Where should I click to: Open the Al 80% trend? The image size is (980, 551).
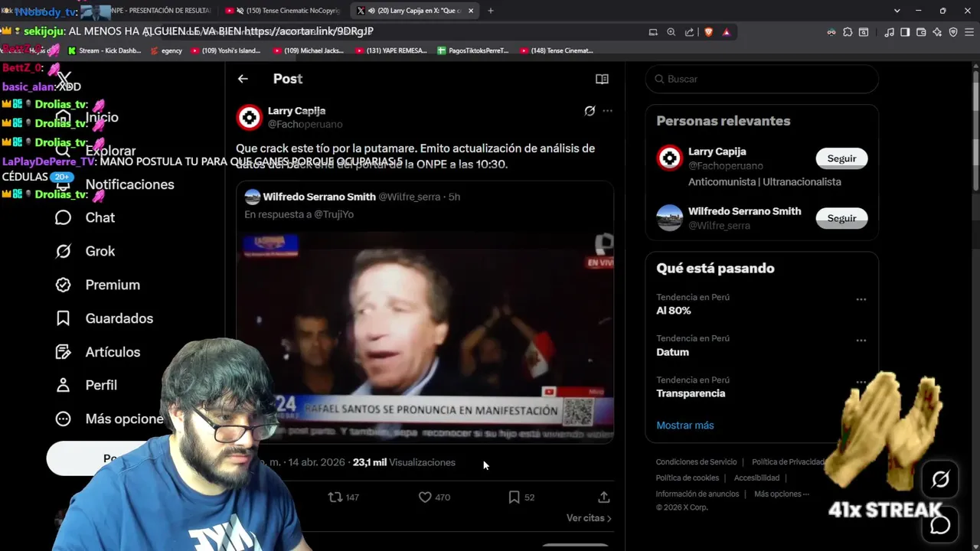pyautogui.click(x=674, y=311)
